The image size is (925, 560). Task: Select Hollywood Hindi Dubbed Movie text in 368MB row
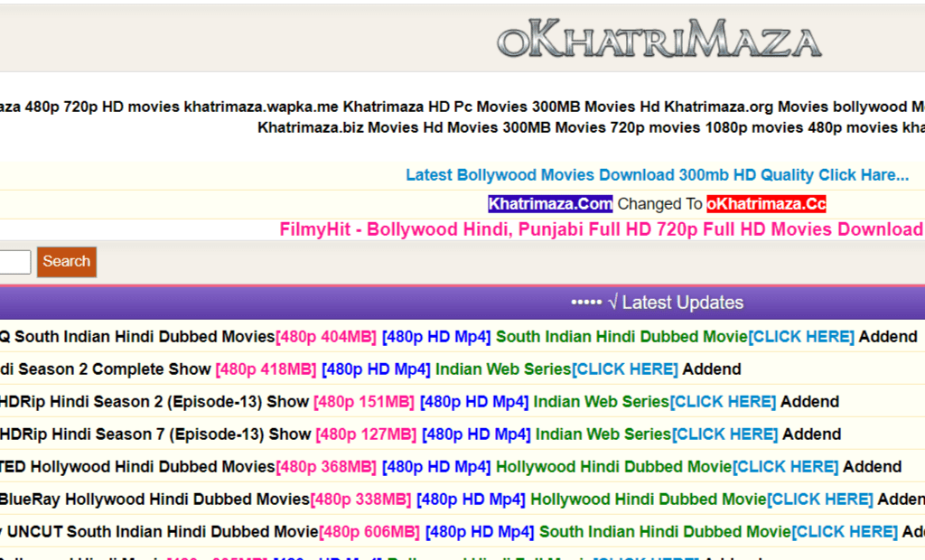[613, 466]
